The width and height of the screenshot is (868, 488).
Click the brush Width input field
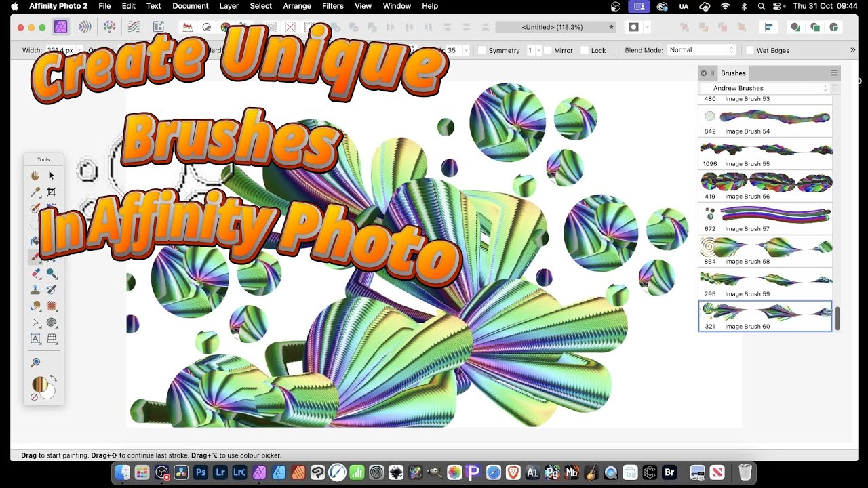tap(62, 50)
